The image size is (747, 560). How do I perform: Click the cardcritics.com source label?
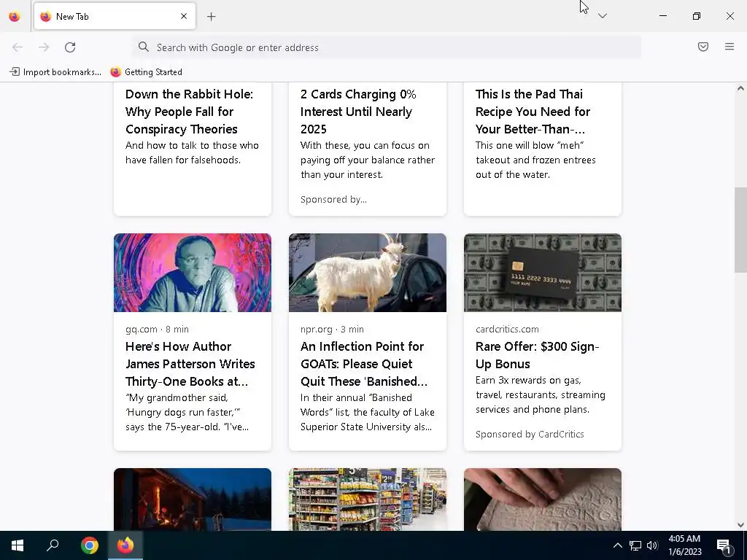[507, 329]
